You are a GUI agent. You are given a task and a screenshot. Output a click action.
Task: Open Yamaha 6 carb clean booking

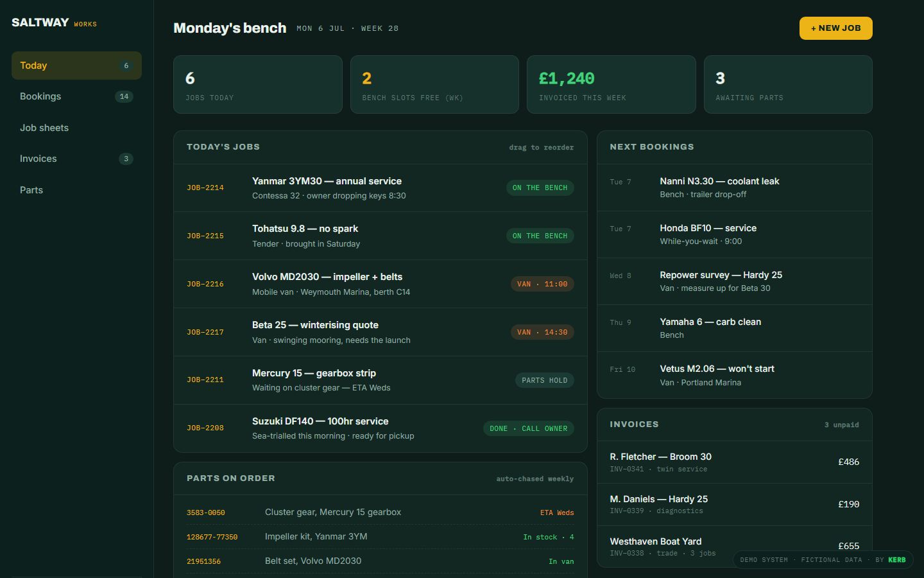pos(735,328)
